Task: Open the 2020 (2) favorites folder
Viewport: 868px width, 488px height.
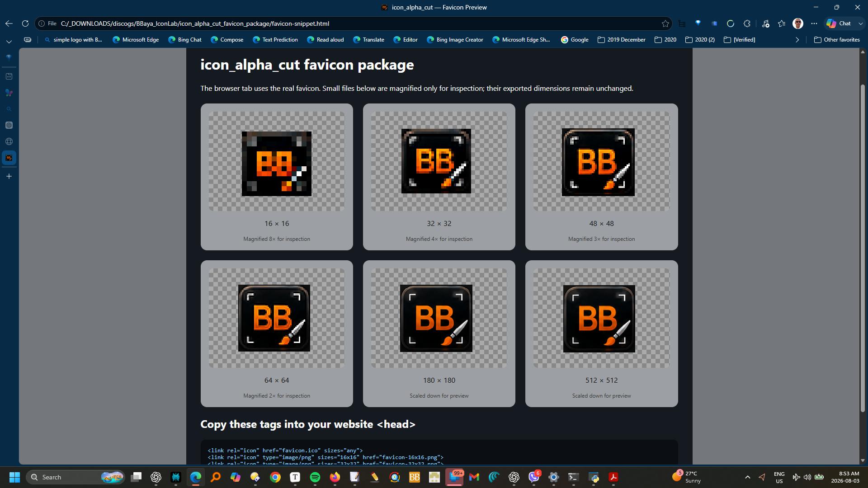Action: click(700, 40)
